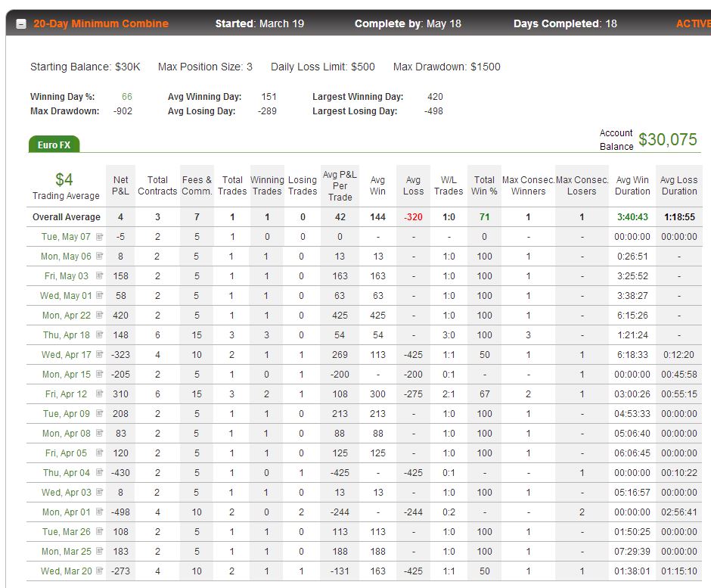Open notes icon for Mon, Apr 08
Viewport: 711px width, 588px height.
tap(99, 434)
